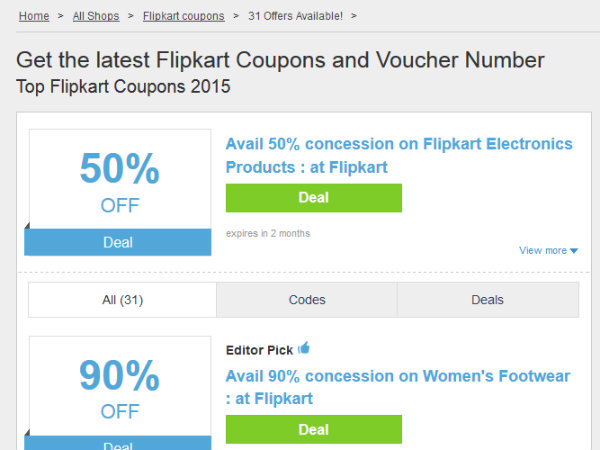Switch to the Codes tab
Viewport: 600px width, 450px height.
307,299
